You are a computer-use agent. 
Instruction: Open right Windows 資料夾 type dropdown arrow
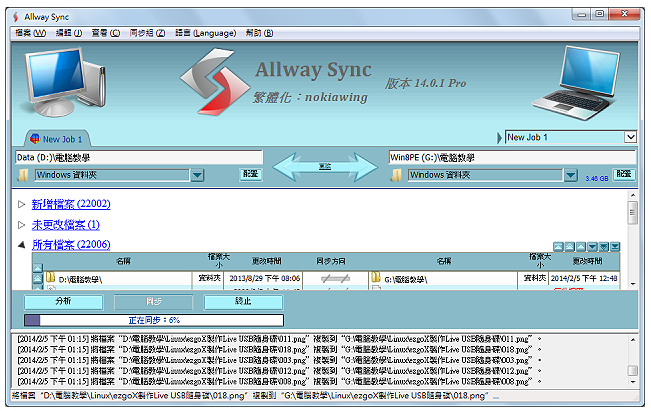click(571, 175)
